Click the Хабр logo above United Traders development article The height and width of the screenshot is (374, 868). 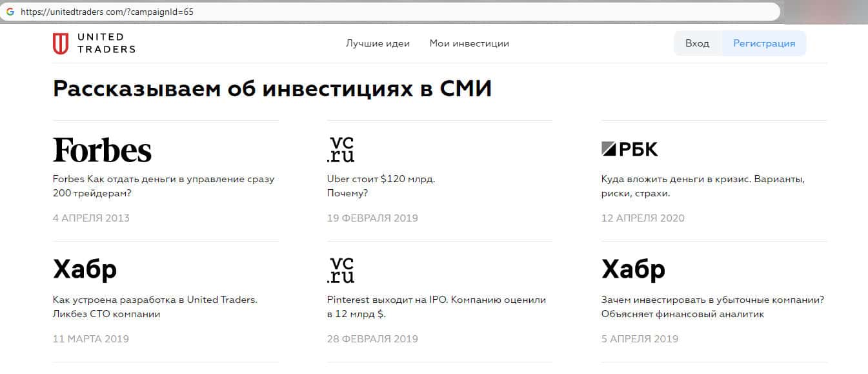click(x=85, y=269)
